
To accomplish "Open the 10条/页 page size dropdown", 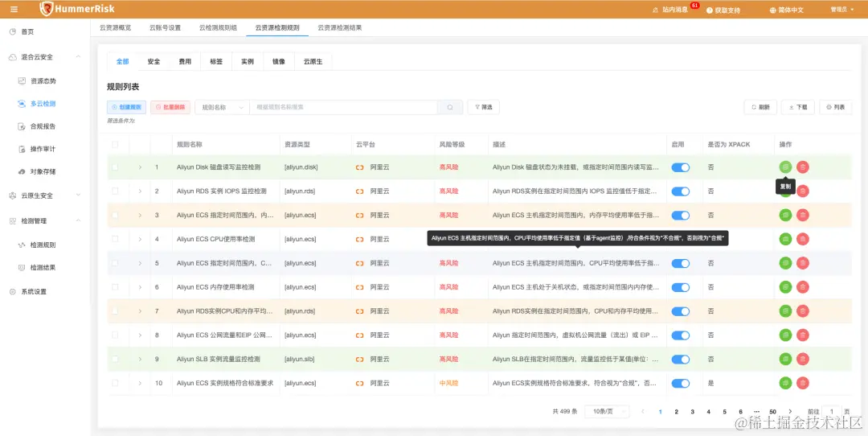I will [607, 412].
